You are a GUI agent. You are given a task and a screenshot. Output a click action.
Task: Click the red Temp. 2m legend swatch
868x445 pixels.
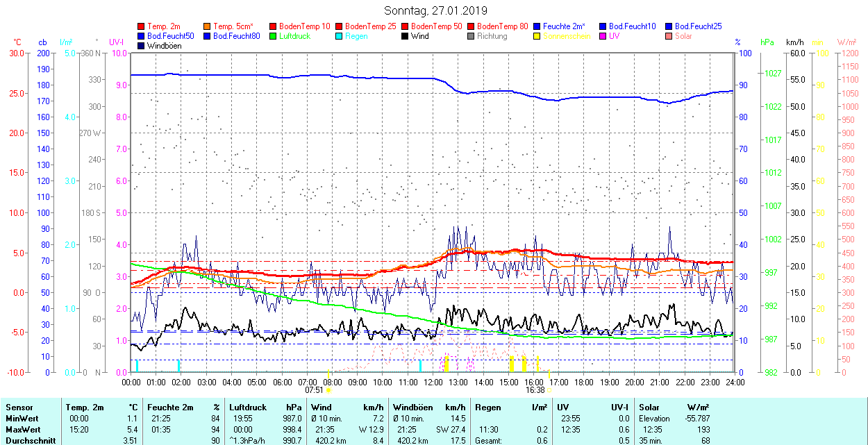(x=142, y=26)
